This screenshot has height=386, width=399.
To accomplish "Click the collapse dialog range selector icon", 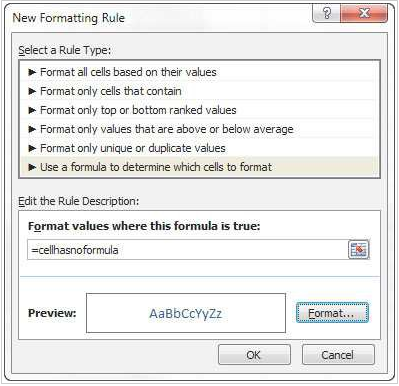I will [x=359, y=249].
